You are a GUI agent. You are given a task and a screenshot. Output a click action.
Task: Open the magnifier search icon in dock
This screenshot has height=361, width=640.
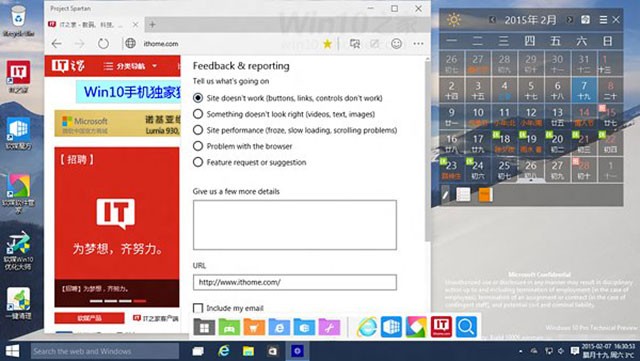[x=466, y=327]
